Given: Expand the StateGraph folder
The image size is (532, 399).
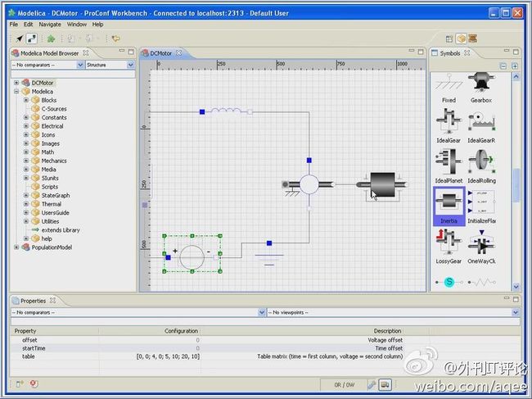Looking at the screenshot, I should (x=26, y=195).
